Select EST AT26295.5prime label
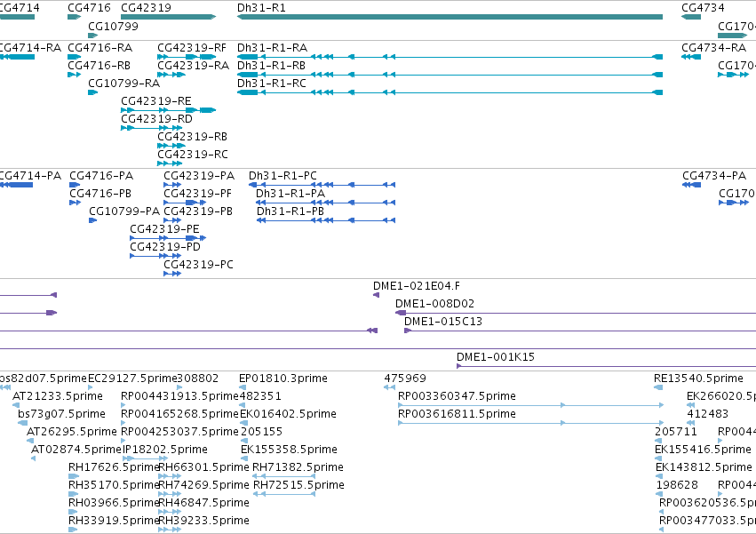 [72, 432]
